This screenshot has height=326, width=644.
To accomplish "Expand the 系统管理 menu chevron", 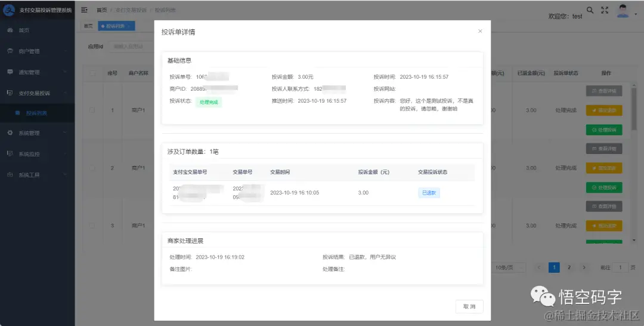I will [x=66, y=133].
